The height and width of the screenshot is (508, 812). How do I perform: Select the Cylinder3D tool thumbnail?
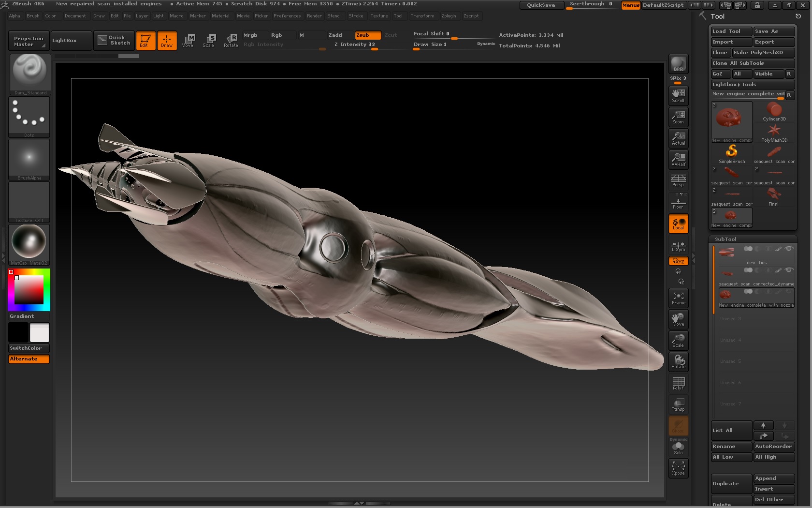click(x=774, y=112)
